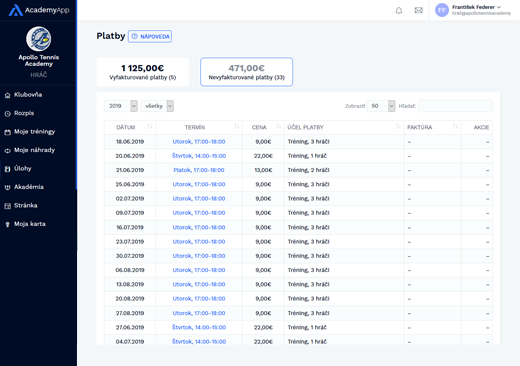Open Piatok 17:00-18:00 link for 21.06.2019

(x=199, y=170)
